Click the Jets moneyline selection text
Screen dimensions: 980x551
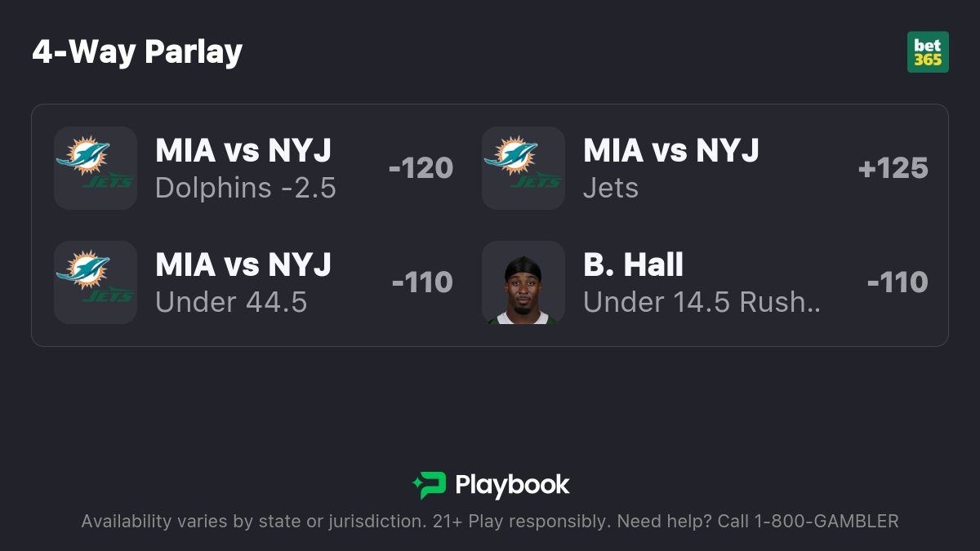coord(611,189)
